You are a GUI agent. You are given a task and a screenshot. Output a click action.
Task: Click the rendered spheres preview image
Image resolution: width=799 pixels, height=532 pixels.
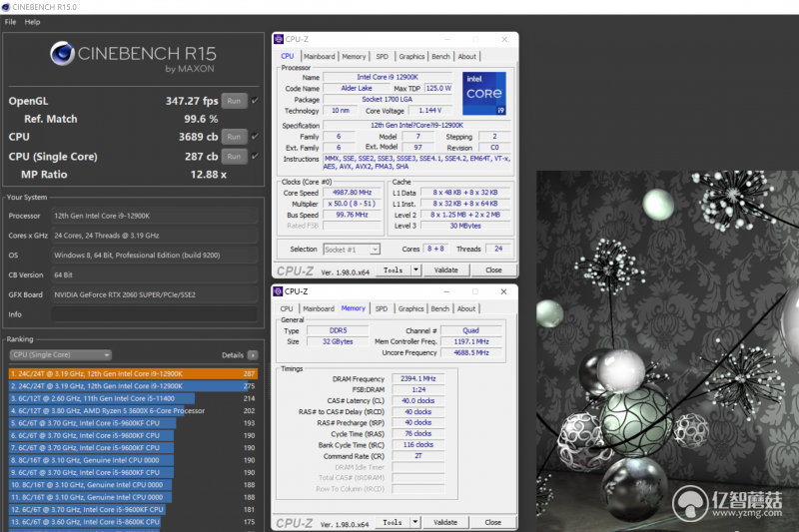coord(667,351)
